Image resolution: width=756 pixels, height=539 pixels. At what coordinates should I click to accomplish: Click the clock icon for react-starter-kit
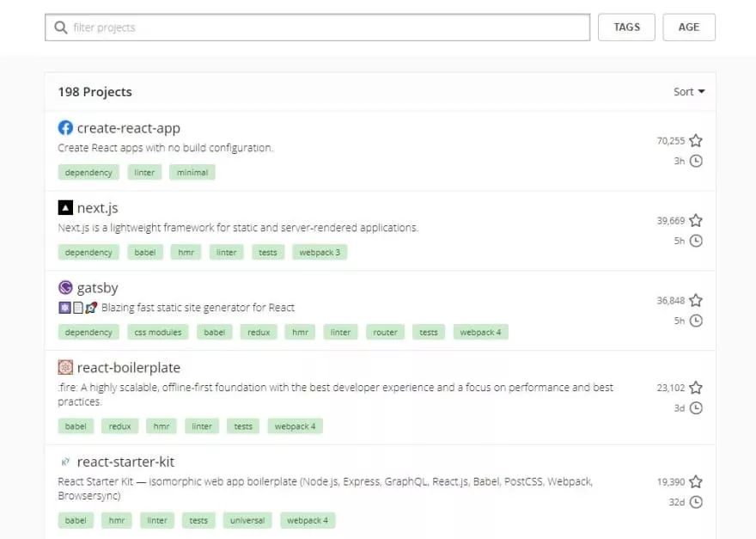tap(696, 502)
